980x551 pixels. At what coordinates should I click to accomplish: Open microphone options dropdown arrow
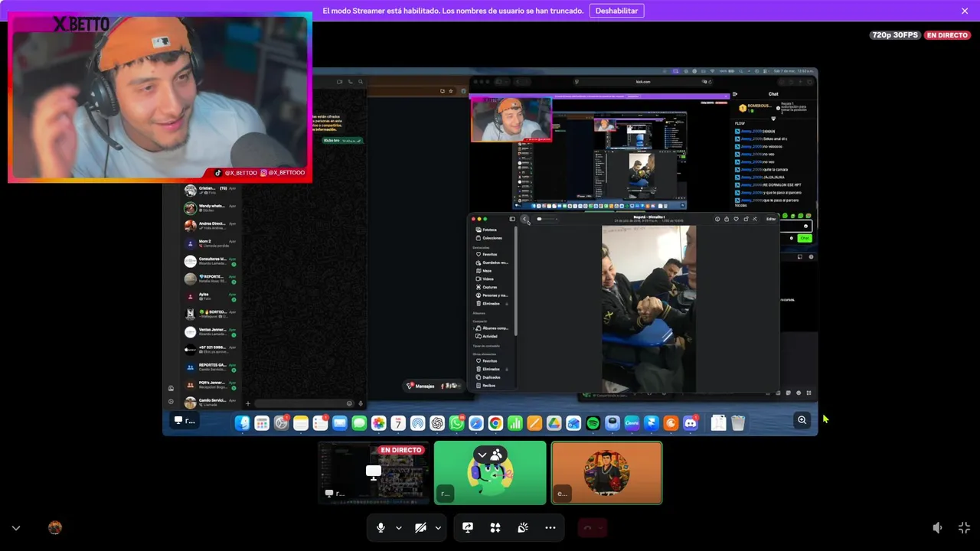coord(398,528)
